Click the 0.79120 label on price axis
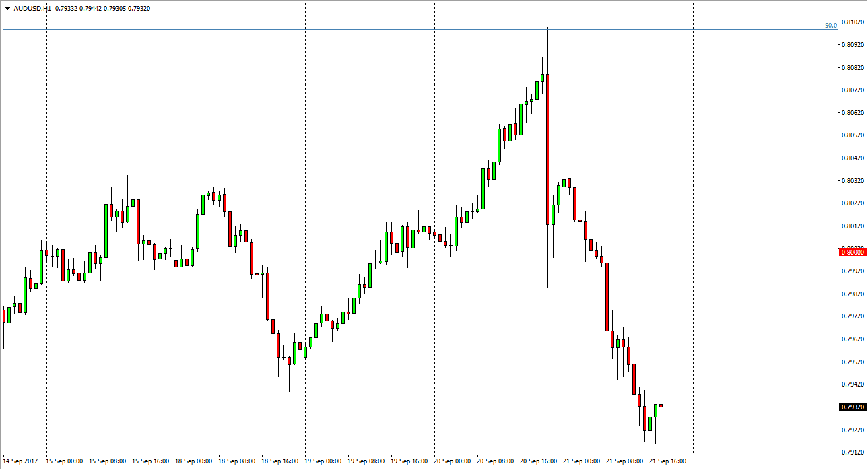This screenshot has width=868, height=470. pyautogui.click(x=853, y=452)
